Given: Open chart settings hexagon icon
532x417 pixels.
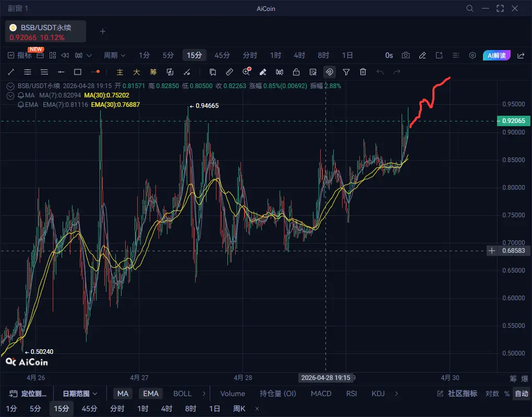Looking at the screenshot, I should 473,55.
